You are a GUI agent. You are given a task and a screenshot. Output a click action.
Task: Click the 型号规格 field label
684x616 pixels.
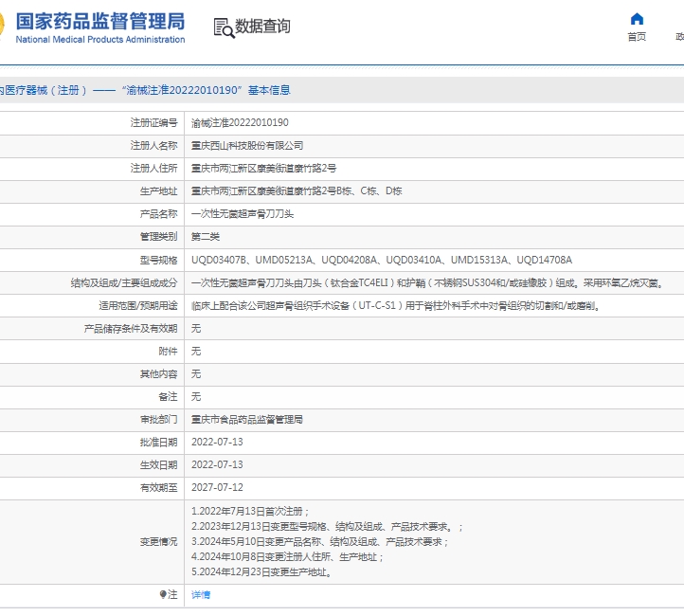click(159, 261)
